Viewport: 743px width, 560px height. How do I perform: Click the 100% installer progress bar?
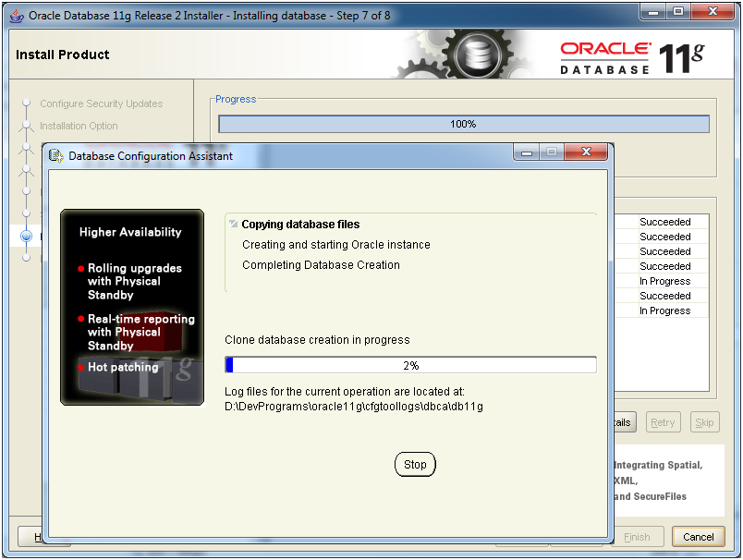[463, 124]
